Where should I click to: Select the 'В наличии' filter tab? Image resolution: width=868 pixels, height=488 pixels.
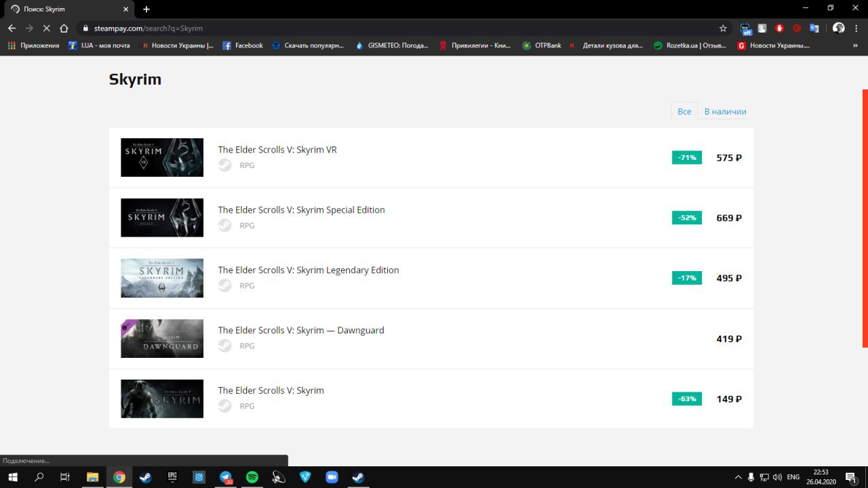point(725,111)
